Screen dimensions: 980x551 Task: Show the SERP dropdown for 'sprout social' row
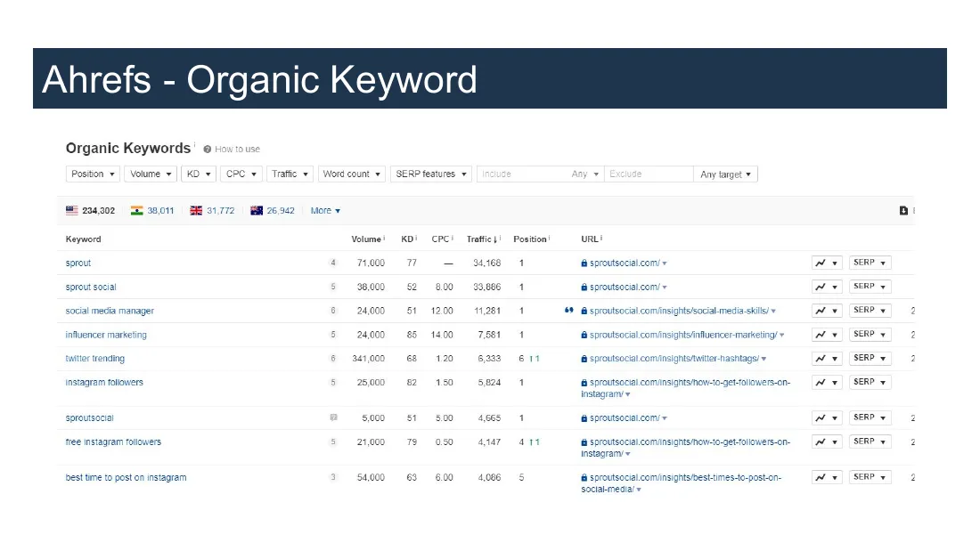(870, 287)
